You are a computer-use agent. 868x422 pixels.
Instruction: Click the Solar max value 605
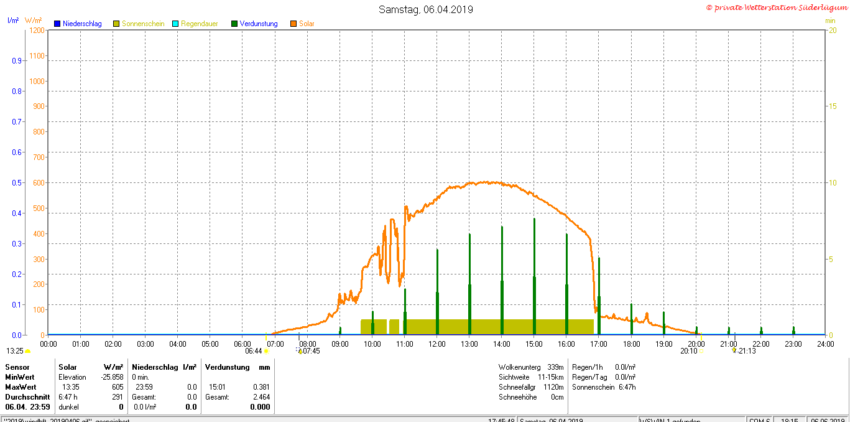(118, 387)
